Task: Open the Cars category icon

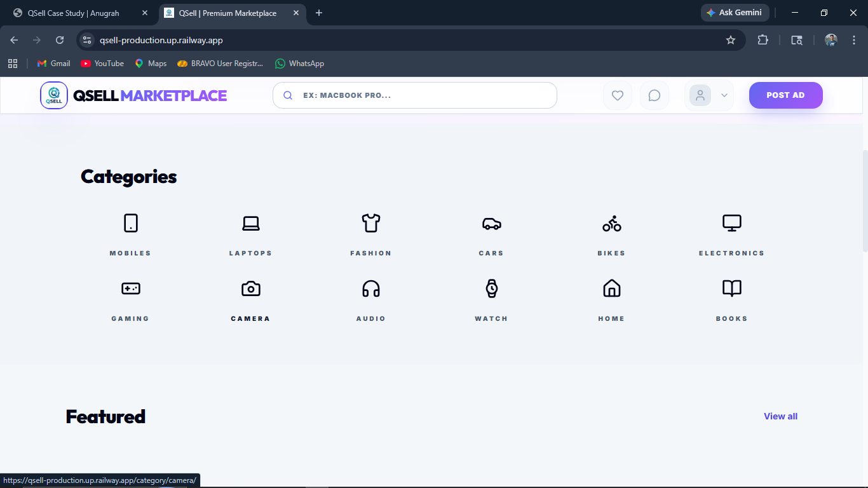Action: click(x=491, y=223)
